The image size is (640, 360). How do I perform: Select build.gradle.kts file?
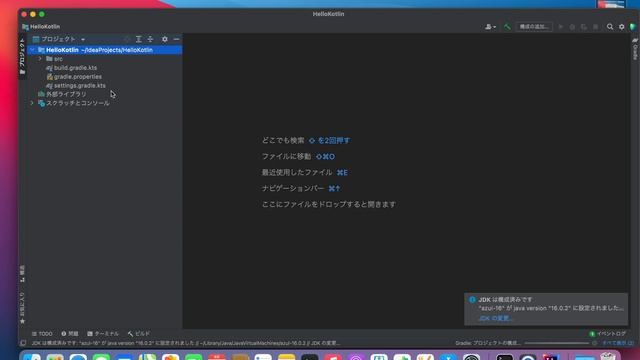(x=71, y=68)
